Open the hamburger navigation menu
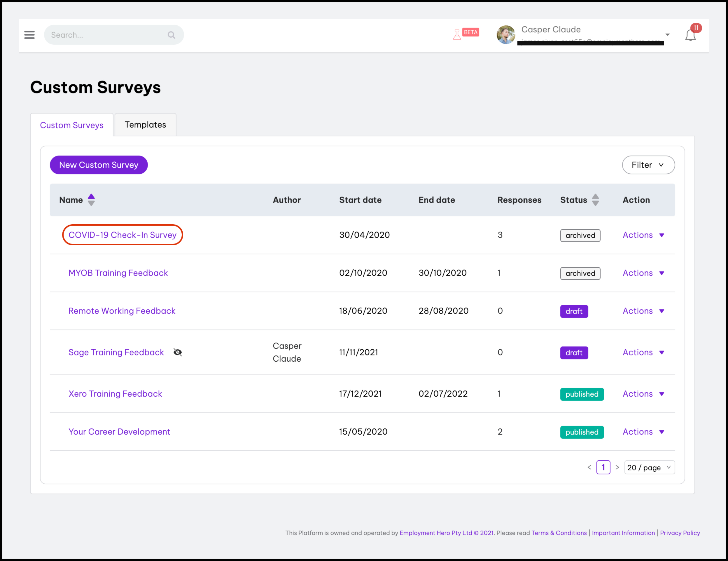The image size is (728, 561). (x=29, y=35)
